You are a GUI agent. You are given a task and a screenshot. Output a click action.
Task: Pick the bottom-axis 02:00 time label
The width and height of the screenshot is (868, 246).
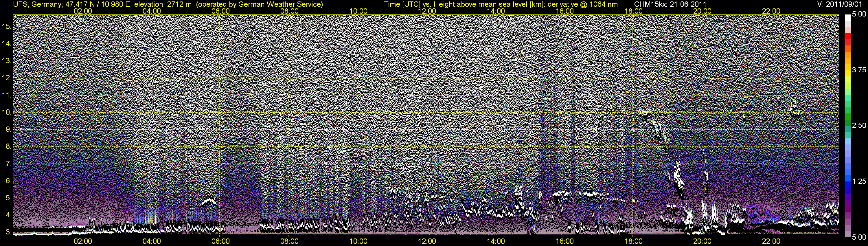(82, 241)
